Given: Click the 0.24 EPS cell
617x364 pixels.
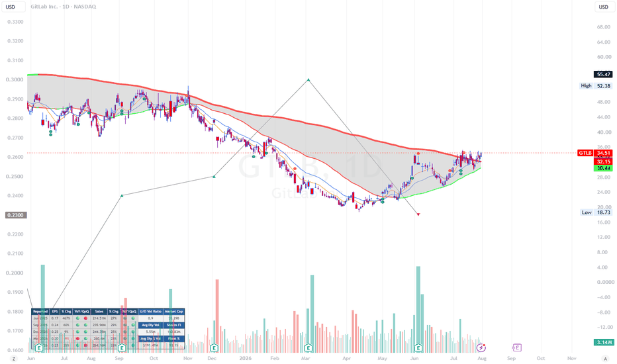Looking at the screenshot, I should click(x=55, y=325).
